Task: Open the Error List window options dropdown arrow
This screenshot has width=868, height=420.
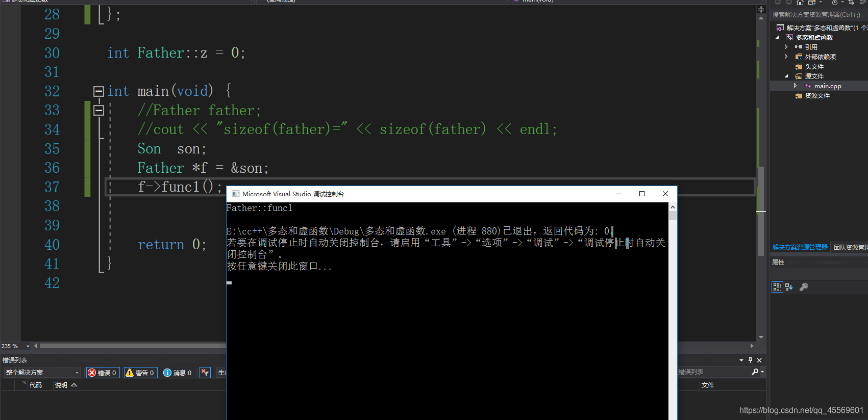Action: 741,360
